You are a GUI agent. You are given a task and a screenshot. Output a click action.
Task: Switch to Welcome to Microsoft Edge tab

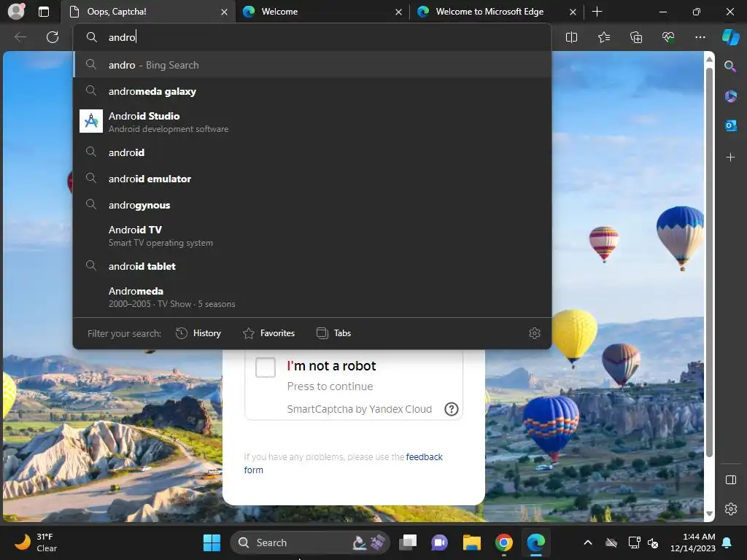tap(498, 12)
